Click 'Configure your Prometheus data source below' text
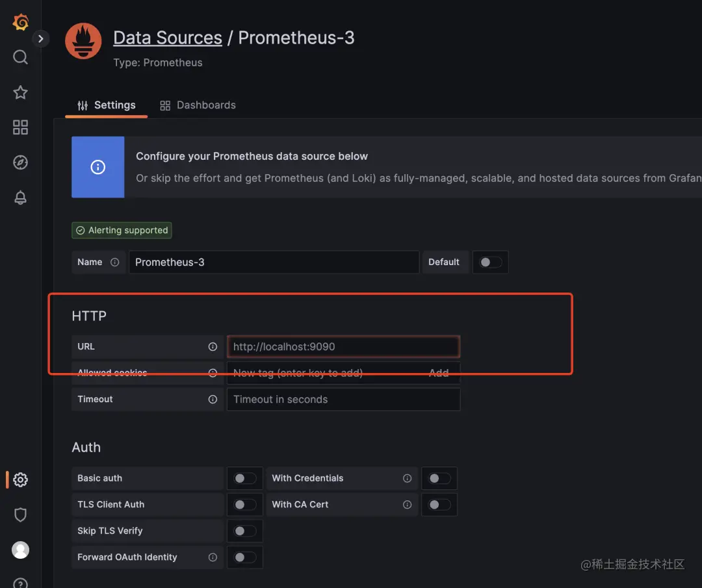702x588 pixels. pos(252,156)
